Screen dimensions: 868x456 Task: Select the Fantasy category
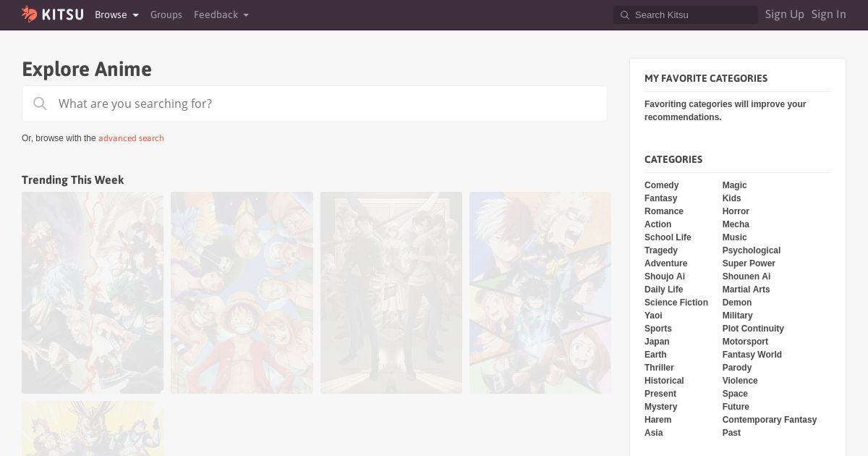pos(661,198)
